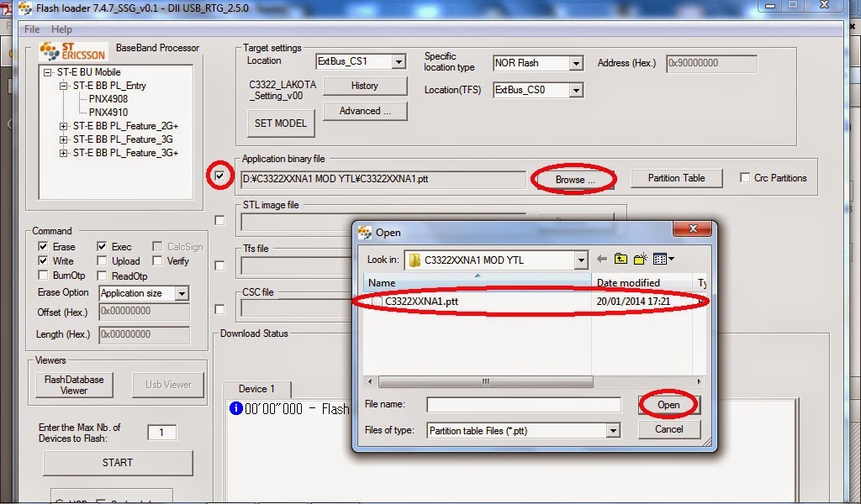Click the ST Ericsson logo
This screenshot has width=861, height=504.
pyautogui.click(x=72, y=51)
